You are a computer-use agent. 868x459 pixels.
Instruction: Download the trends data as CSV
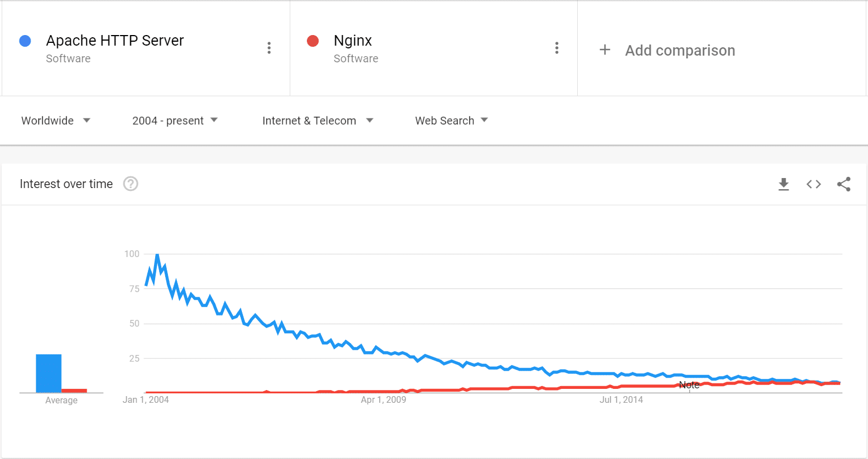coord(783,184)
